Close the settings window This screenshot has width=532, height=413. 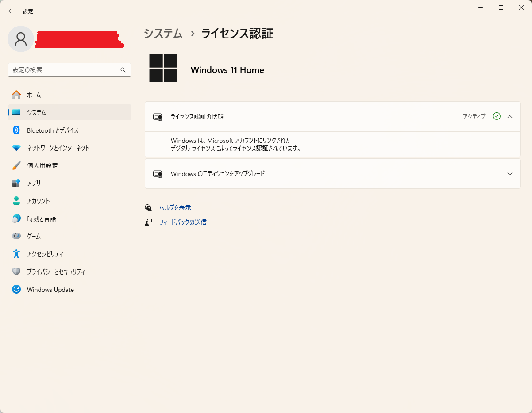(521, 8)
